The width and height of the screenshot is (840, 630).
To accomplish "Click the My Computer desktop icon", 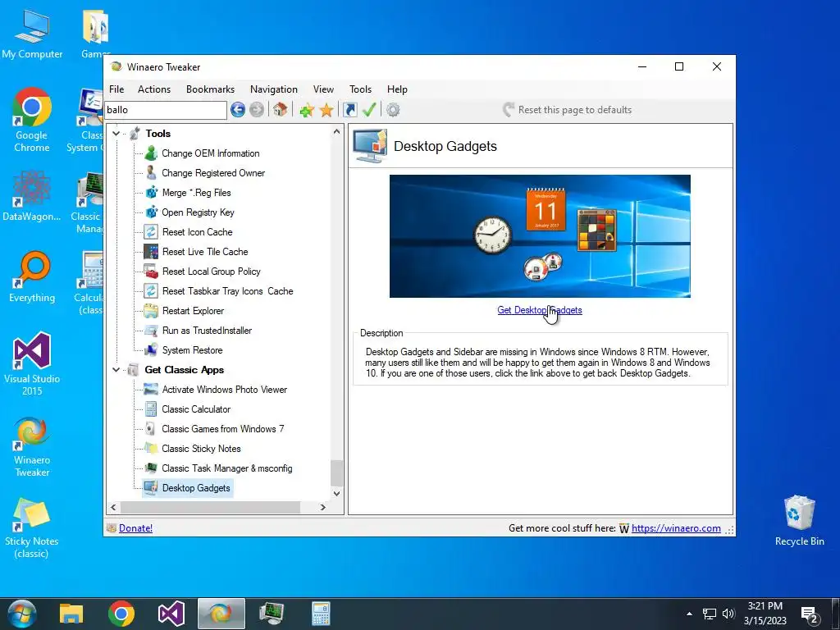I will (32, 33).
